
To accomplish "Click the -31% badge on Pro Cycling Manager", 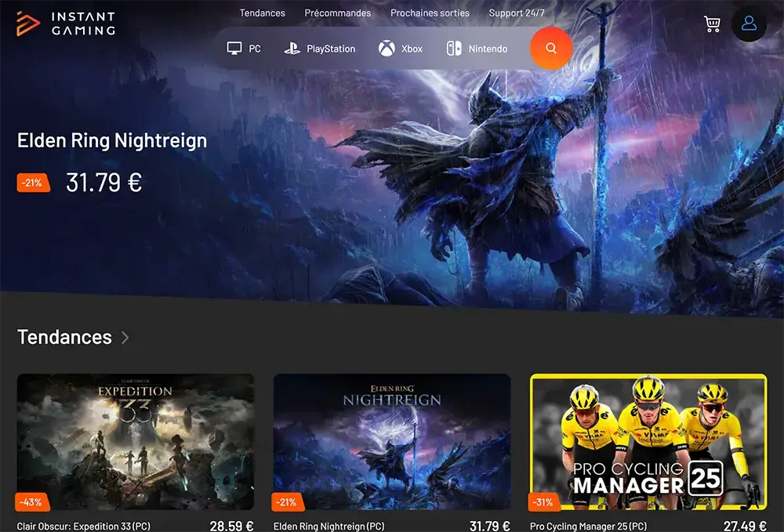I will [x=544, y=502].
